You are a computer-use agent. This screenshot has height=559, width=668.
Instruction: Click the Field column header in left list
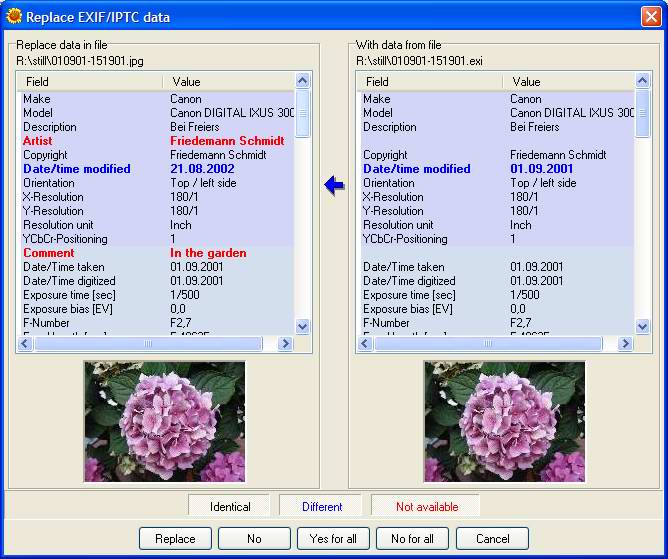pos(90,82)
